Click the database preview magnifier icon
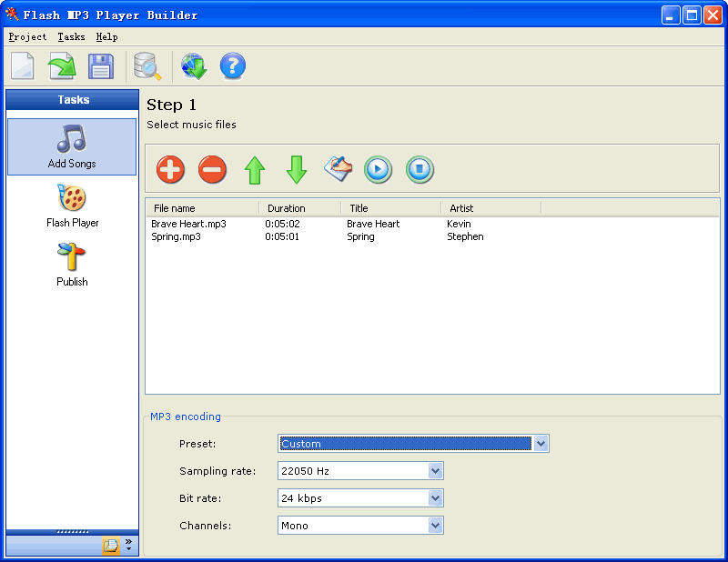 [x=147, y=66]
